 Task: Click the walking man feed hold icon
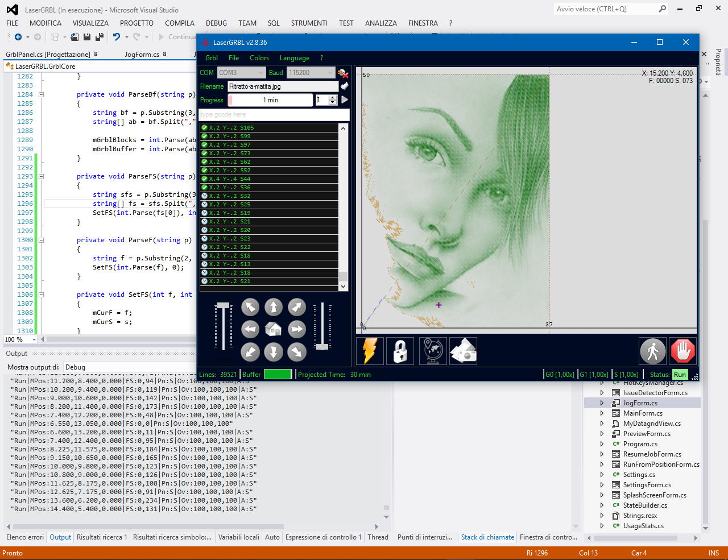point(652,351)
